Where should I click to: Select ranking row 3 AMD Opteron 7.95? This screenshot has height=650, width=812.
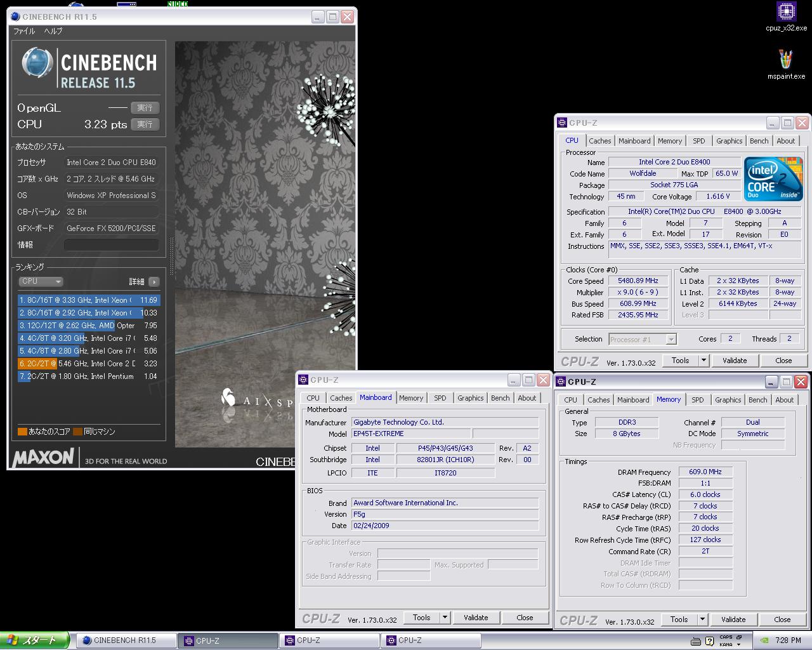(x=89, y=326)
